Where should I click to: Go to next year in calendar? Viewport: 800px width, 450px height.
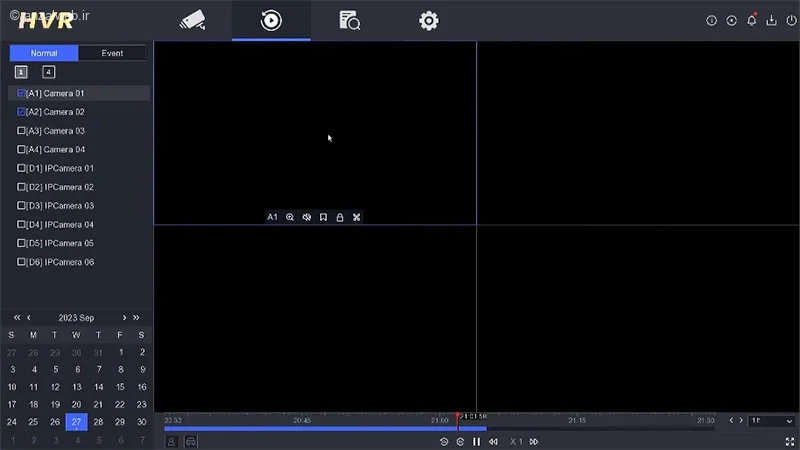[136, 317]
